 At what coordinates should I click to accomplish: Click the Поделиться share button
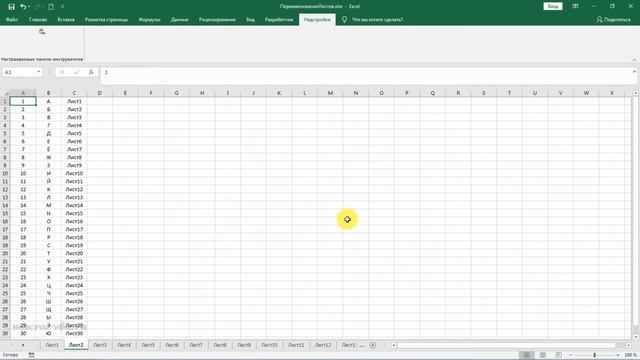pyautogui.click(x=613, y=20)
